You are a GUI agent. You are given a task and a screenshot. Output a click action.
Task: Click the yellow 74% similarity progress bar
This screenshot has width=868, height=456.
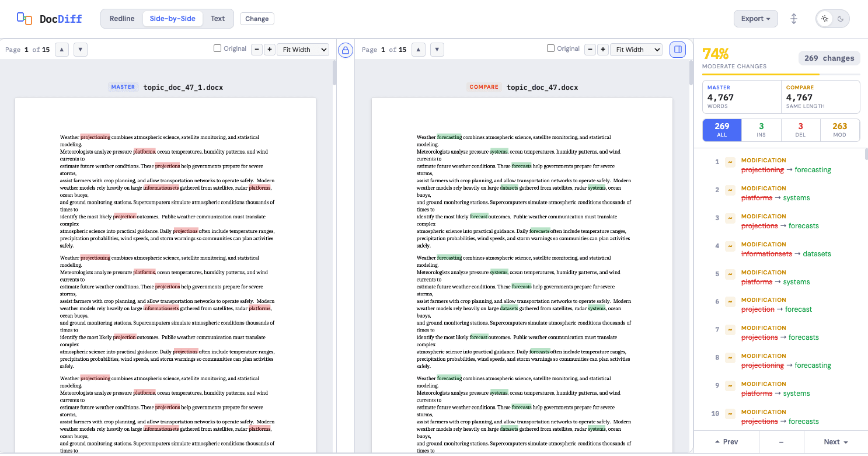760,75
